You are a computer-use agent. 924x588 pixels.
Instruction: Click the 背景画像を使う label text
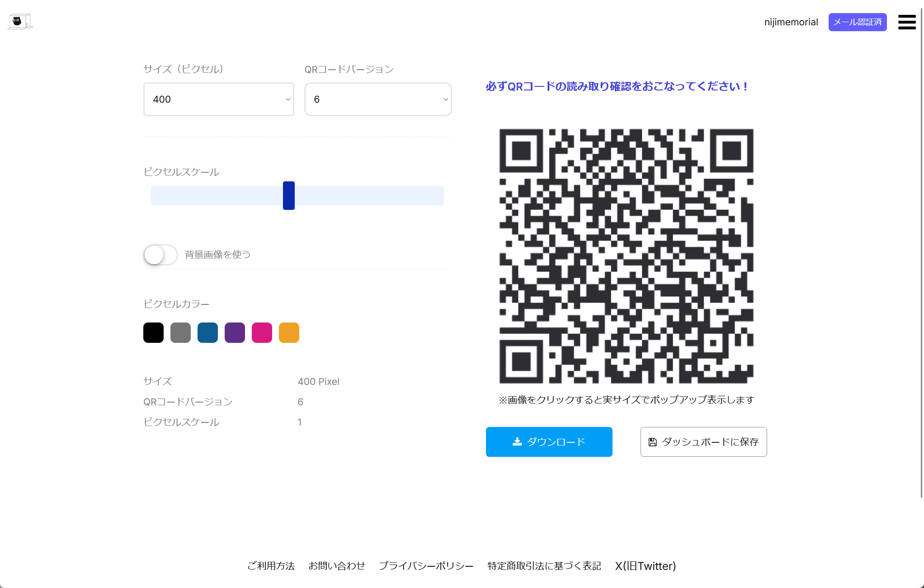tap(217, 255)
